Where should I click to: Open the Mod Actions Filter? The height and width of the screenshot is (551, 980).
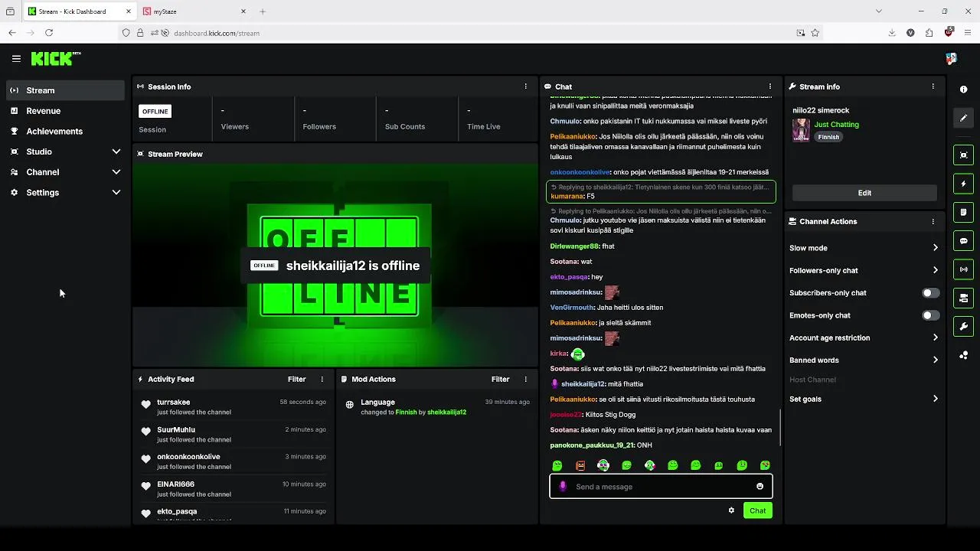[x=500, y=379]
